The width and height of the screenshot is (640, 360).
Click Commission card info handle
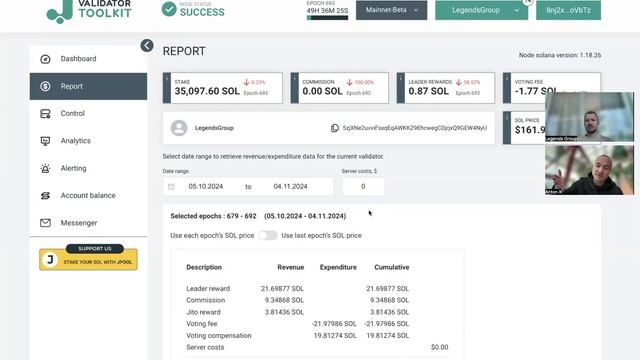[x=294, y=88]
